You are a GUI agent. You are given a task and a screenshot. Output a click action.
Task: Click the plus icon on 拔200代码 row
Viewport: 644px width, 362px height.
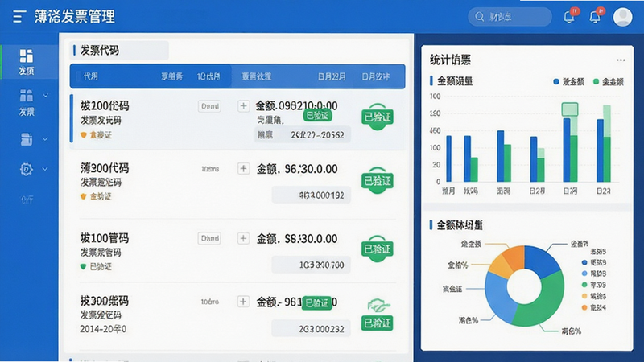[243, 106]
